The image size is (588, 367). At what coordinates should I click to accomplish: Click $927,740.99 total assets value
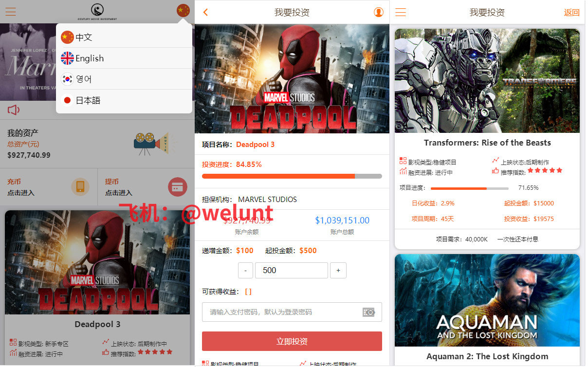coord(29,155)
